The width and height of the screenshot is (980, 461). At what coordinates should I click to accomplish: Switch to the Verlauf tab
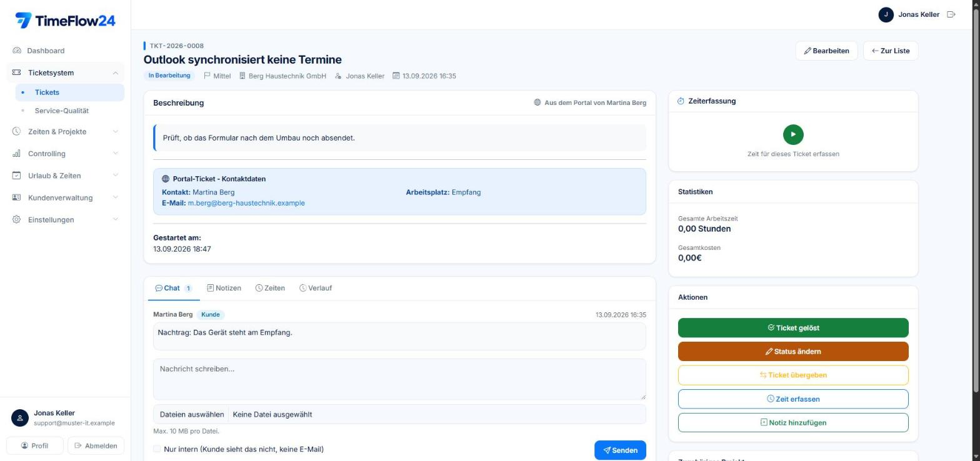[x=316, y=288]
